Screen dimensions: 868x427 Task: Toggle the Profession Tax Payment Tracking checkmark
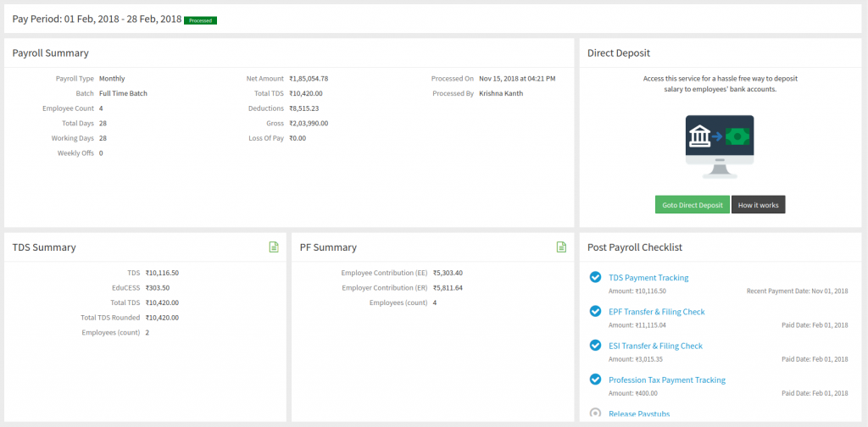coord(595,379)
